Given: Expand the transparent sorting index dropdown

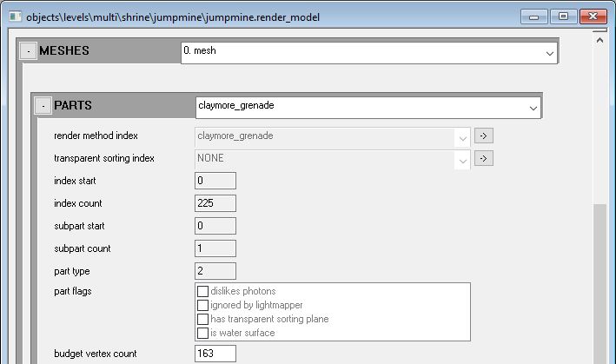Looking at the screenshot, I should coord(460,159).
